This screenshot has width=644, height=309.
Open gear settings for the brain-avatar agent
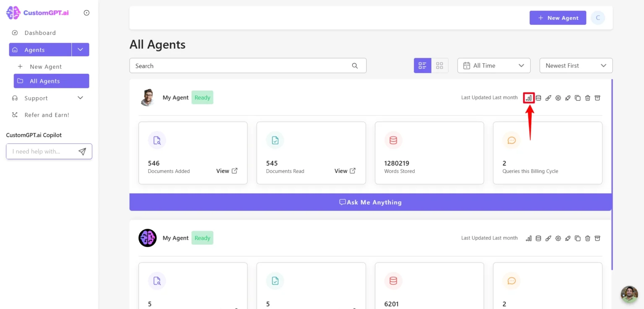[x=558, y=238]
